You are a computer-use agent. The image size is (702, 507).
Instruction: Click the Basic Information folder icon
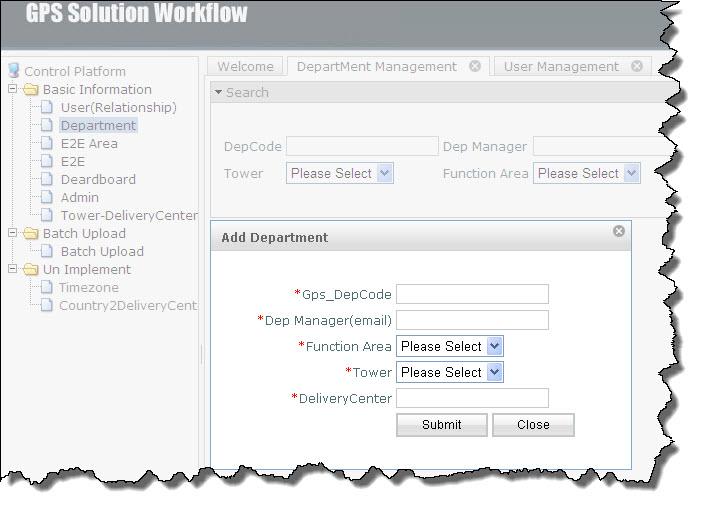31,89
